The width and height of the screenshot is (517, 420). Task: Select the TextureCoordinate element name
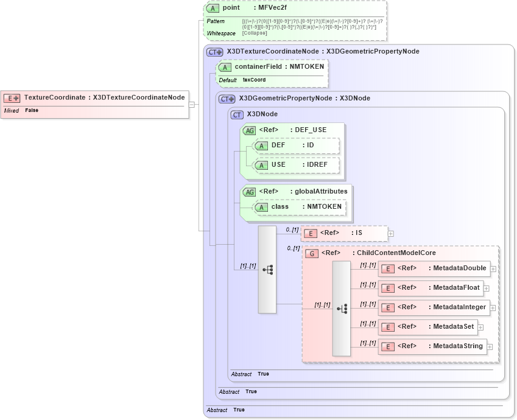click(55, 97)
